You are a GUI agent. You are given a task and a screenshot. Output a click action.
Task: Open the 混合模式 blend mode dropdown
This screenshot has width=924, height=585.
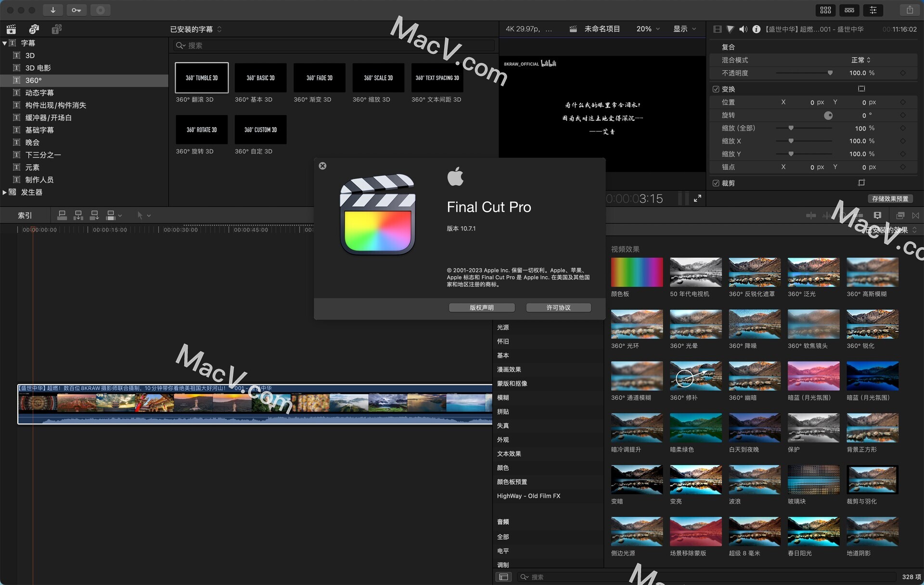coord(860,60)
